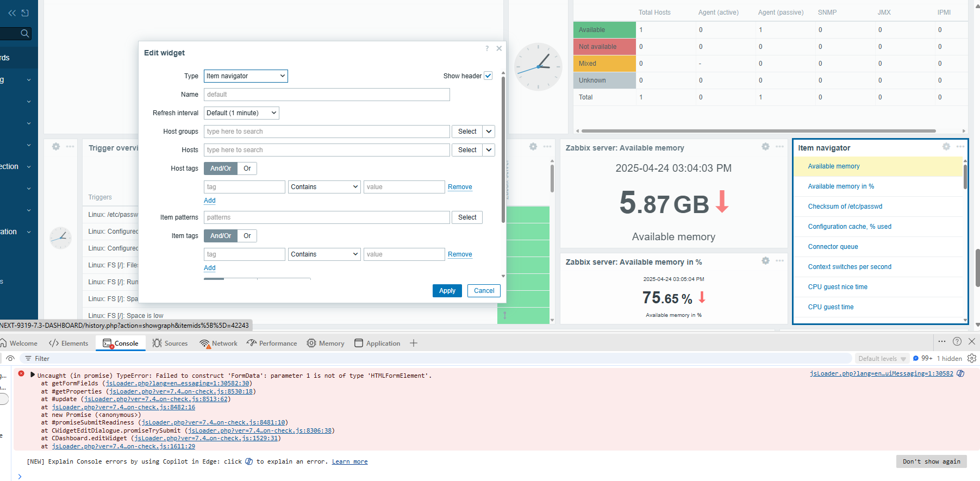Switch to the Performance tab

tap(272, 343)
